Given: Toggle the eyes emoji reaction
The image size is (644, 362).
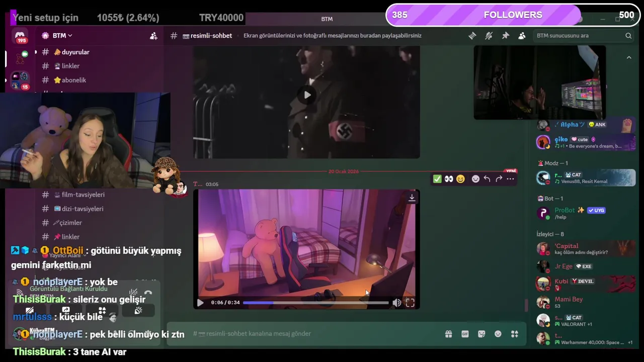Looking at the screenshot, I should [x=448, y=179].
